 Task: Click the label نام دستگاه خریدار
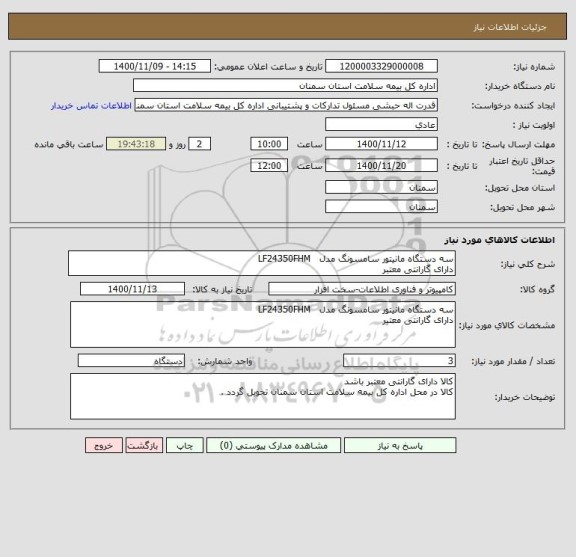(520, 86)
